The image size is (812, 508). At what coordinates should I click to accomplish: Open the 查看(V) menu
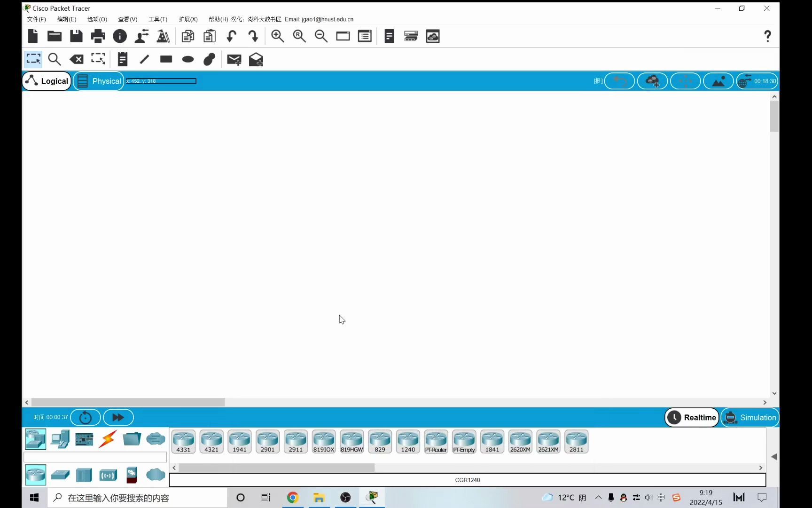[x=128, y=19]
